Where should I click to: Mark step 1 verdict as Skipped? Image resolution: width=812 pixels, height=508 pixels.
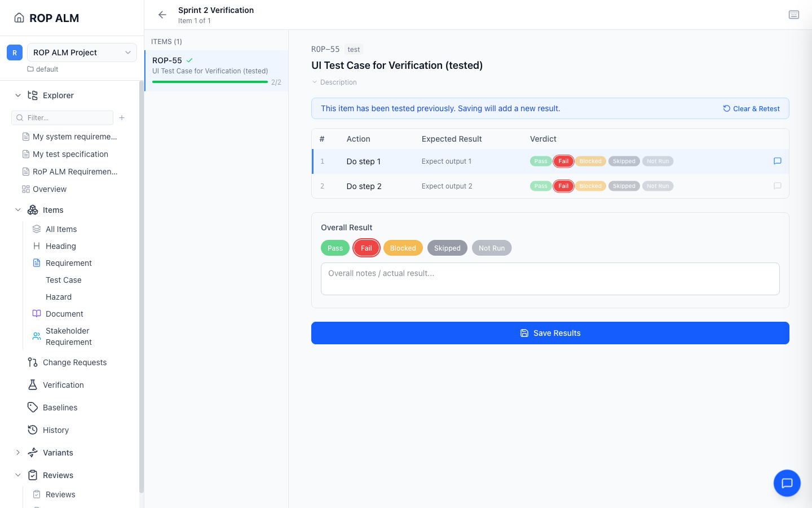coord(624,161)
